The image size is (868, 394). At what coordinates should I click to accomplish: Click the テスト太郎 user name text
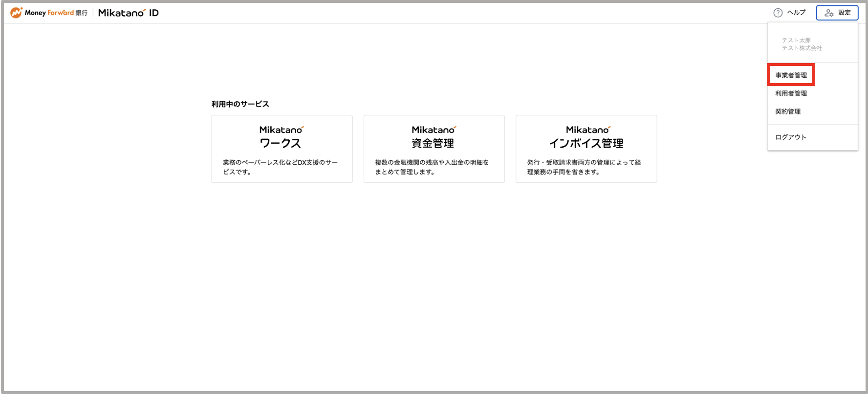coord(796,40)
